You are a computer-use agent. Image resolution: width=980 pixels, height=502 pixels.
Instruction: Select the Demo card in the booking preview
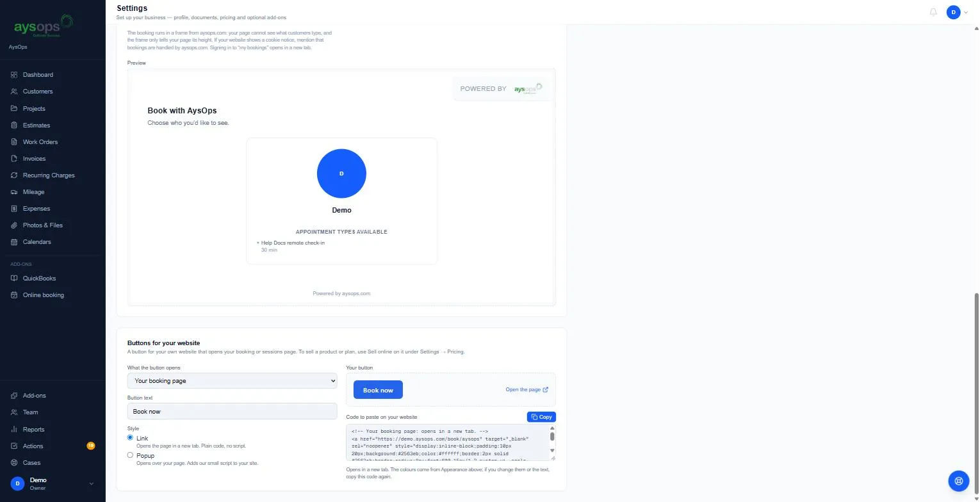[341, 200]
